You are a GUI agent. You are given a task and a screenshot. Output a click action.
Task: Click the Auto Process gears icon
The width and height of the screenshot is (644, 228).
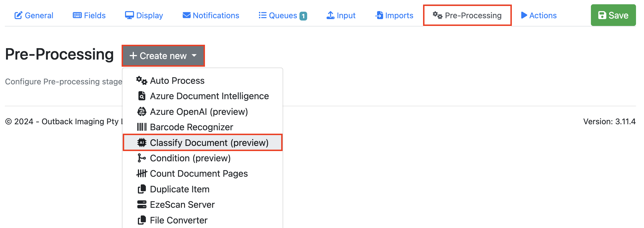pos(142,81)
